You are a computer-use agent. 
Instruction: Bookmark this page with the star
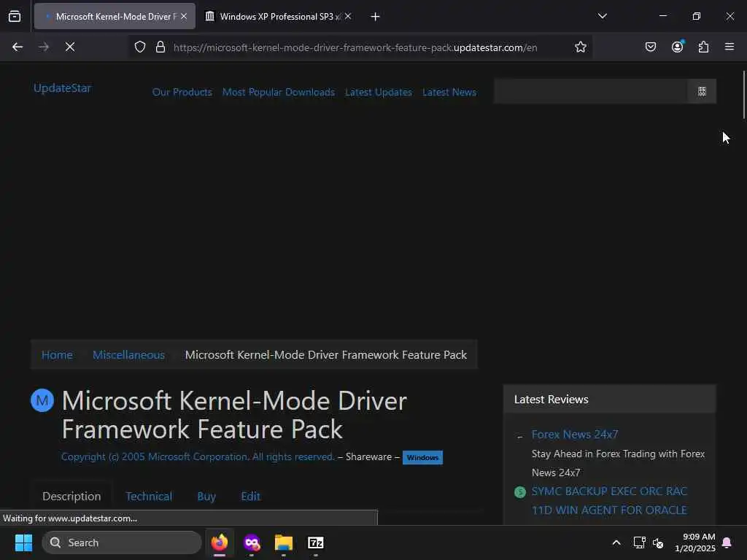[580, 47]
